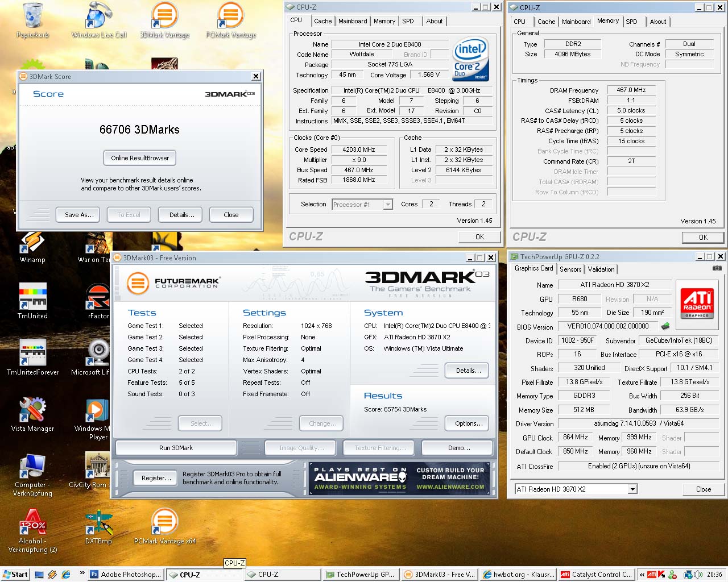Close the 3DMark Score dialog via Close button
The width and height of the screenshot is (728, 582).
tap(231, 215)
